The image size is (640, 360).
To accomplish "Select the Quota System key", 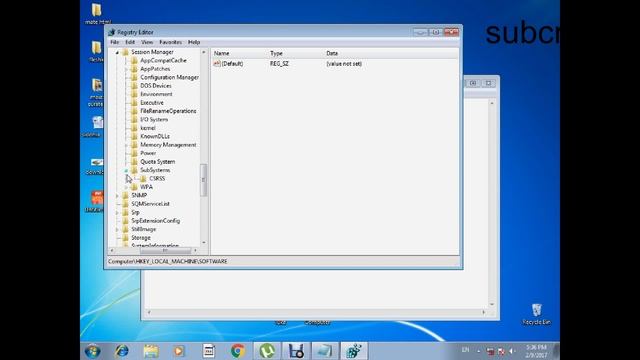I will tap(158, 162).
